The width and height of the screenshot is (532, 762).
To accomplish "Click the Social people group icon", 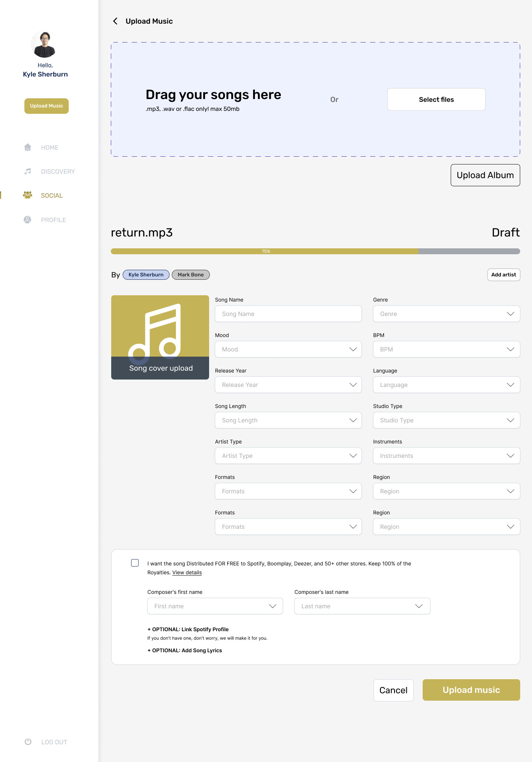I will pyautogui.click(x=28, y=195).
